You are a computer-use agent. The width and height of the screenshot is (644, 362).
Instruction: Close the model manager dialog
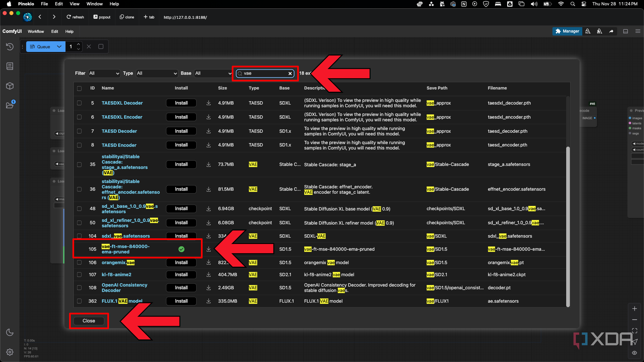[89, 321]
